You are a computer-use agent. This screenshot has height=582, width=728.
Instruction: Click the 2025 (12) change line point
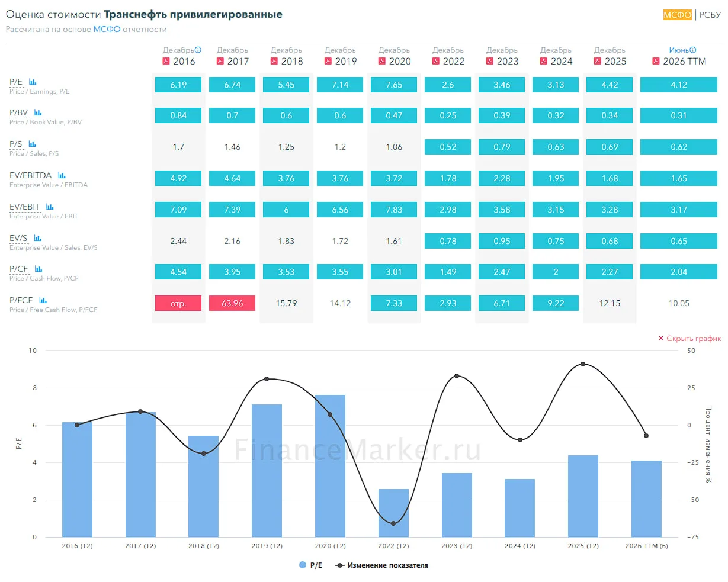[583, 364]
